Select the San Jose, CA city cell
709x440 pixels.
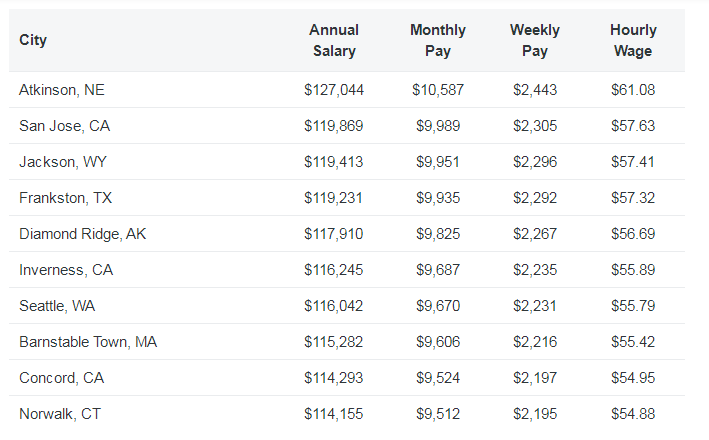[x=65, y=126]
